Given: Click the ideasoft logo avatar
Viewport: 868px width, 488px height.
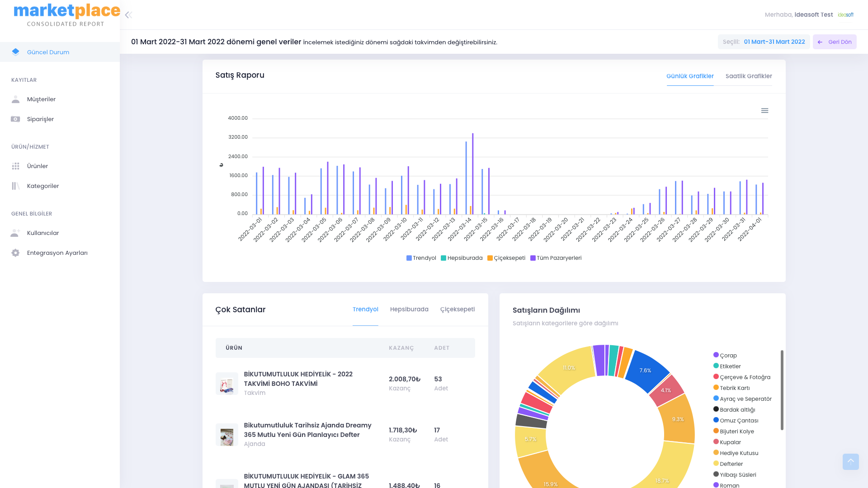Looking at the screenshot, I should point(845,15).
